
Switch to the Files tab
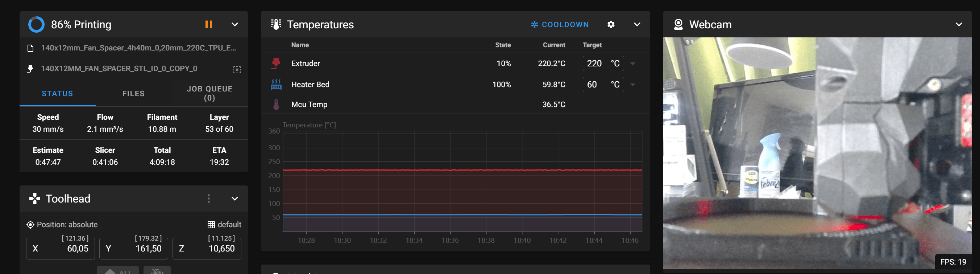click(133, 93)
